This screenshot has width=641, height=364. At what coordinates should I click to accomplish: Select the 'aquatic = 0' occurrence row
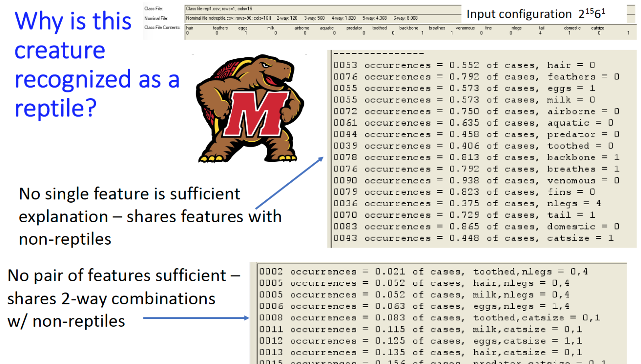click(474, 123)
